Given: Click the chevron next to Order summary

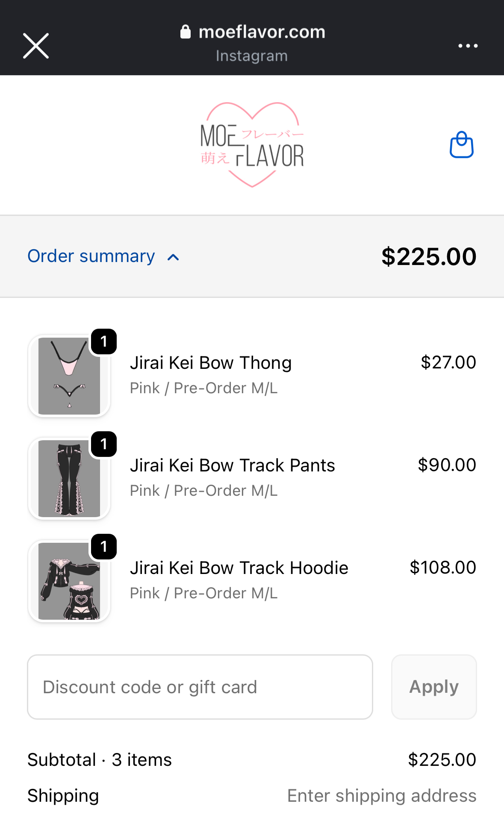Looking at the screenshot, I should click(173, 257).
